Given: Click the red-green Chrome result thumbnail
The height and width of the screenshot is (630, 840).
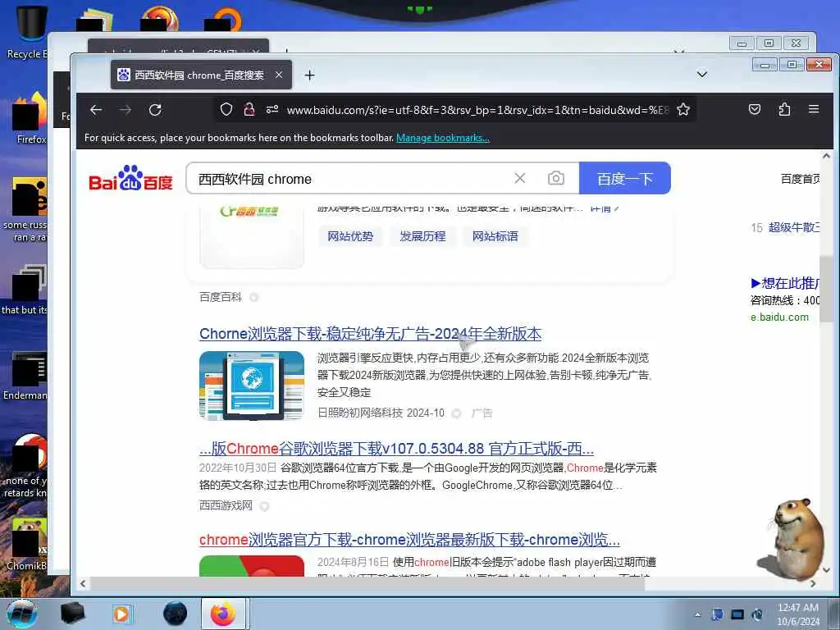Looking at the screenshot, I should (x=252, y=566).
